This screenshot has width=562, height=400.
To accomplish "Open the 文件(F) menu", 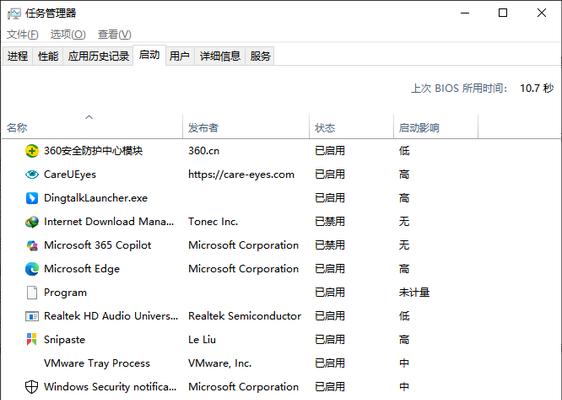I will [22, 34].
